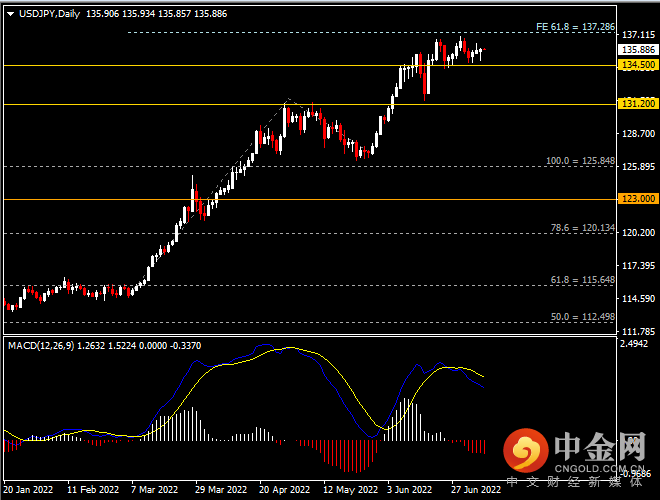This screenshot has width=660, height=500.
Task: Click the 114.590 price scale value
Action: pyautogui.click(x=639, y=299)
